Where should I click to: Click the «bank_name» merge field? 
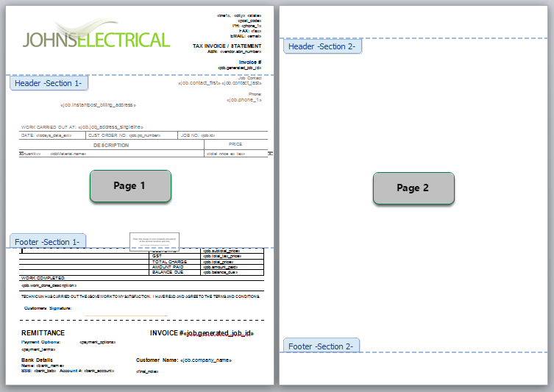[50, 366]
